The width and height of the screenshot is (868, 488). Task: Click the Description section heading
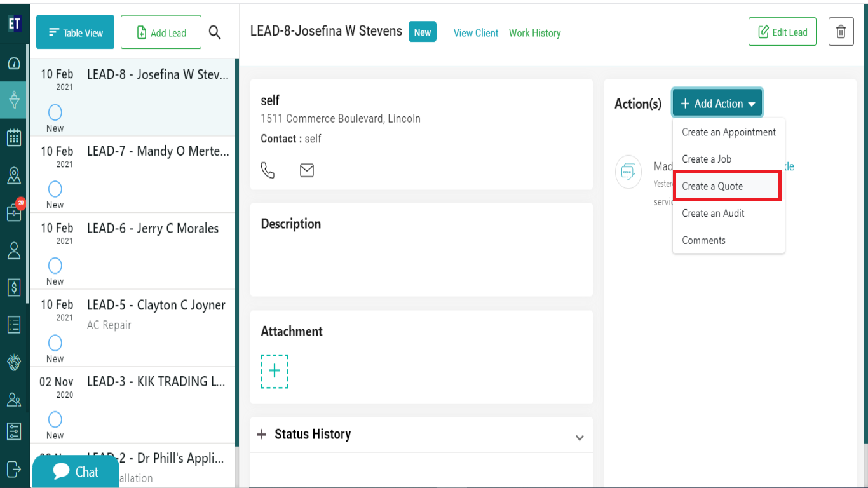pyautogui.click(x=291, y=224)
